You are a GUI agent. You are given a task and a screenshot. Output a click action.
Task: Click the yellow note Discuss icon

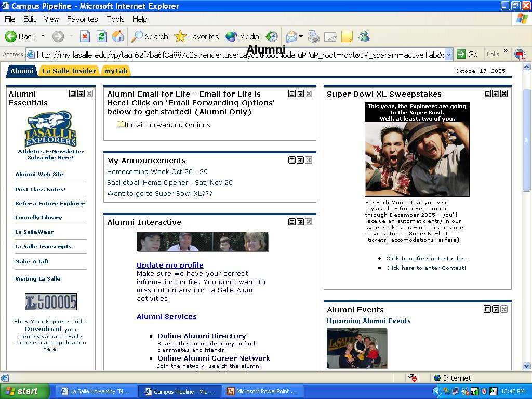[x=347, y=36]
